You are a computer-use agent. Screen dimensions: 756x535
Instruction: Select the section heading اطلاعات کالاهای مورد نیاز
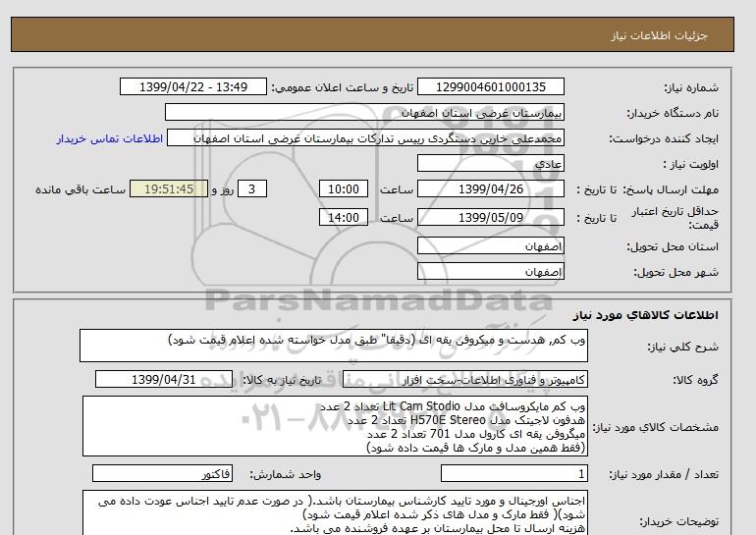pos(646,315)
